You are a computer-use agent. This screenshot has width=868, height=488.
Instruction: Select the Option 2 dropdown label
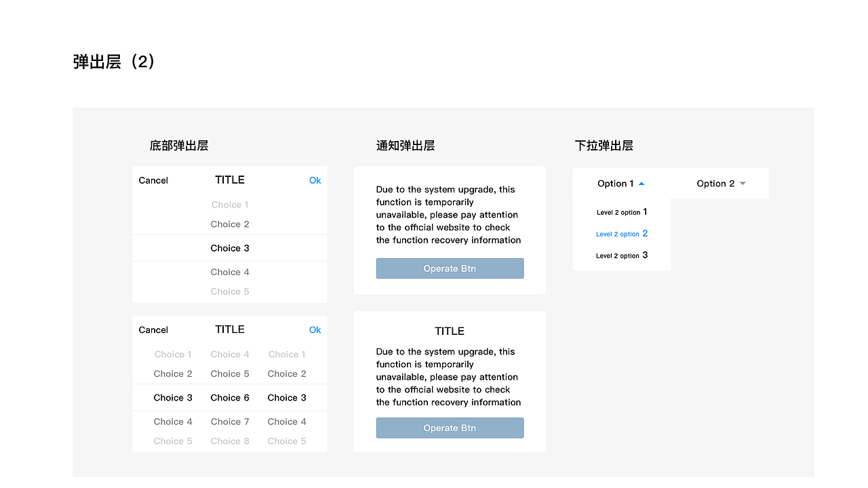point(715,184)
